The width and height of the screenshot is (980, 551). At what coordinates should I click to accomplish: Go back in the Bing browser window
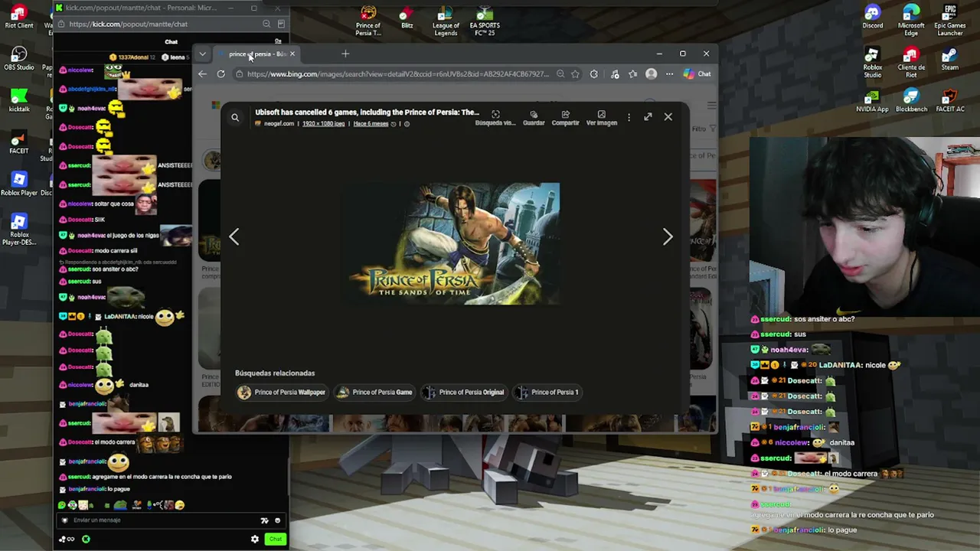202,74
